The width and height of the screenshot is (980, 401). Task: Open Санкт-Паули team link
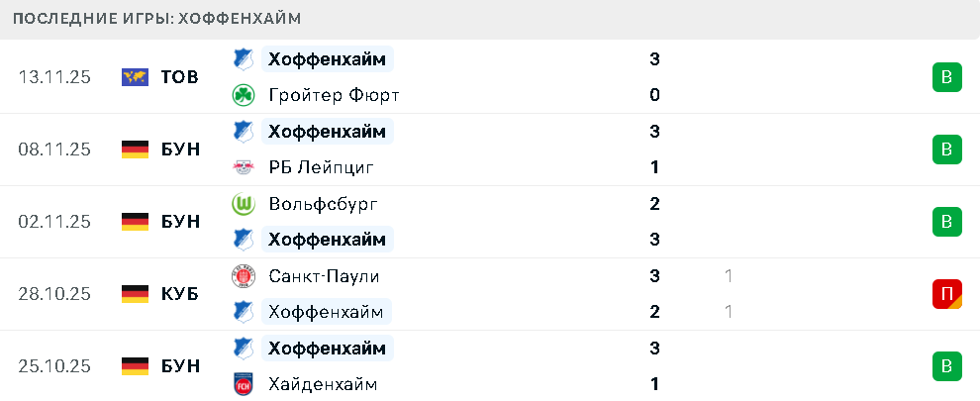324,276
